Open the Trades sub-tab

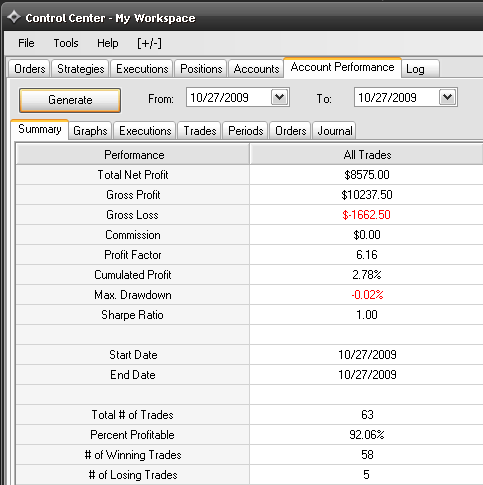point(200,131)
